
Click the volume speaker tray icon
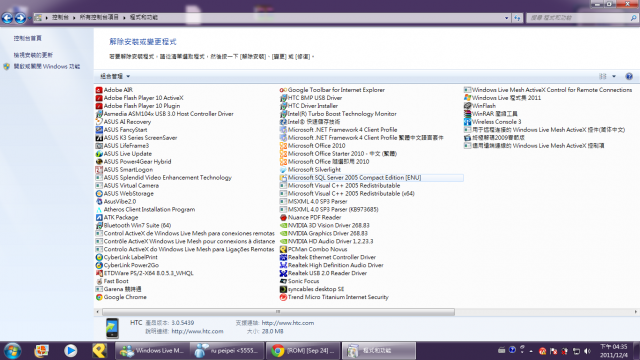coord(587,351)
